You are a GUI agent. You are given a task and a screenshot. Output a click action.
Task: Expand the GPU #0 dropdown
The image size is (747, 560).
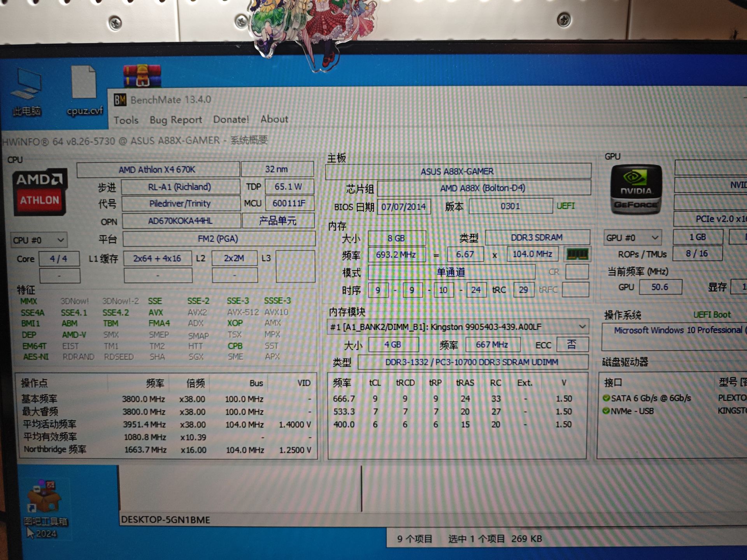632,238
